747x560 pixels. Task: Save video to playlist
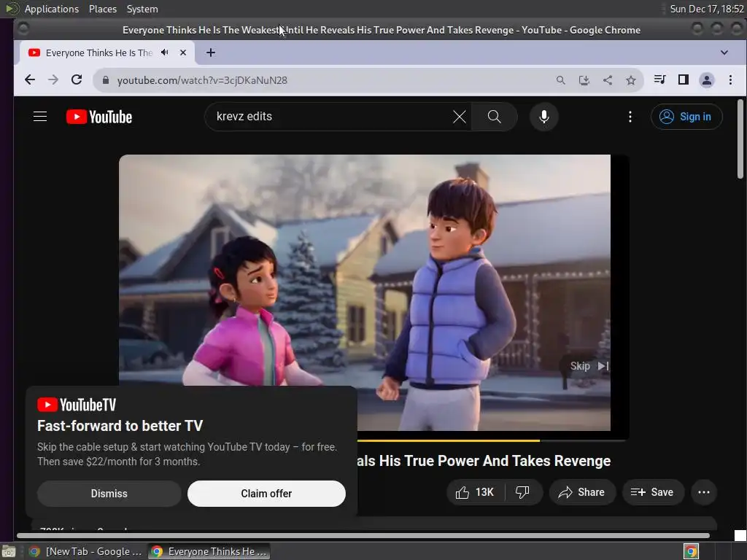click(x=653, y=492)
